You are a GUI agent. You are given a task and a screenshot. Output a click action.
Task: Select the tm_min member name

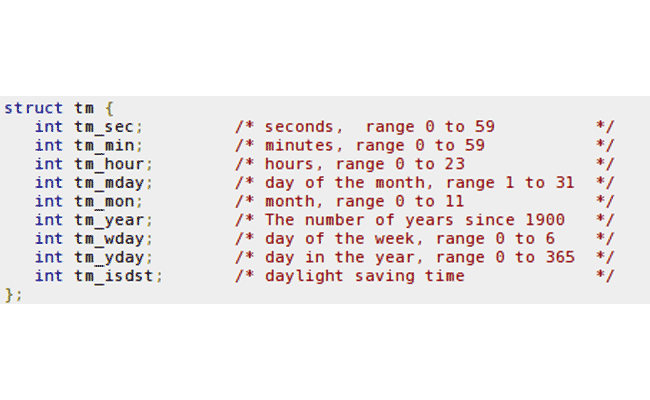point(108,145)
